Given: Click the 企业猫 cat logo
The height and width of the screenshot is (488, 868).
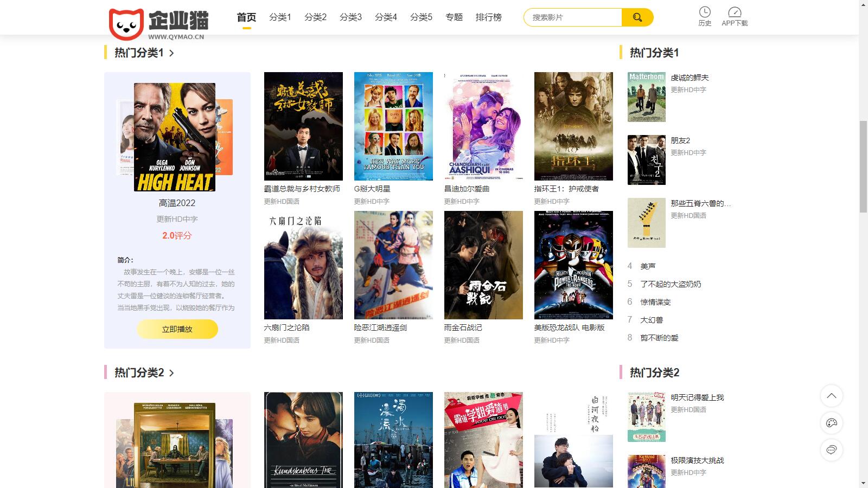Looking at the screenshot, I should point(158,24).
